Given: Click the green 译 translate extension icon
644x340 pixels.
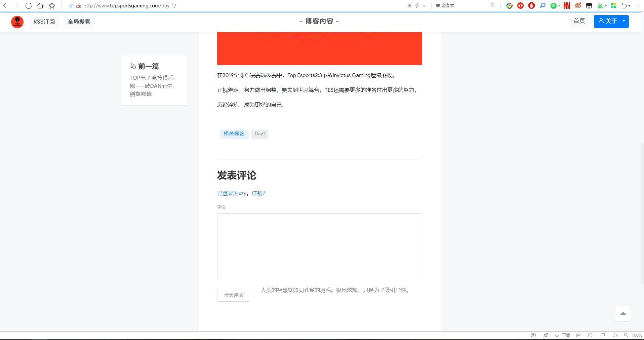Looking at the screenshot, I should point(554,6).
